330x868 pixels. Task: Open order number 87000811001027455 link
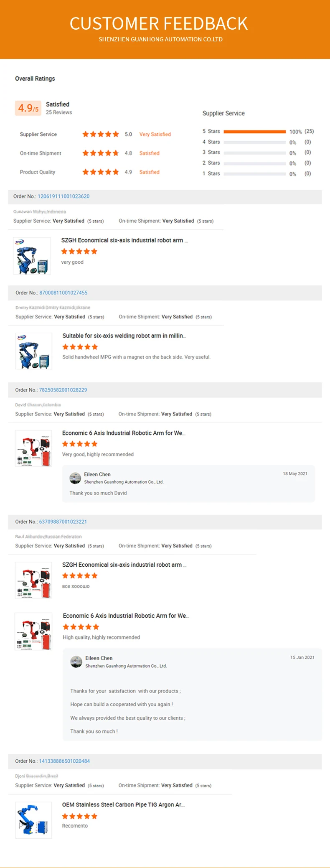tap(63, 293)
